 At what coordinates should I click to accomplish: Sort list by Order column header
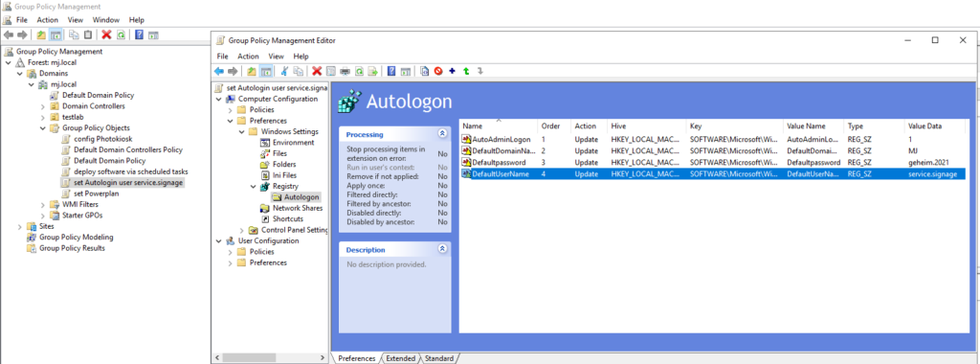(554, 125)
